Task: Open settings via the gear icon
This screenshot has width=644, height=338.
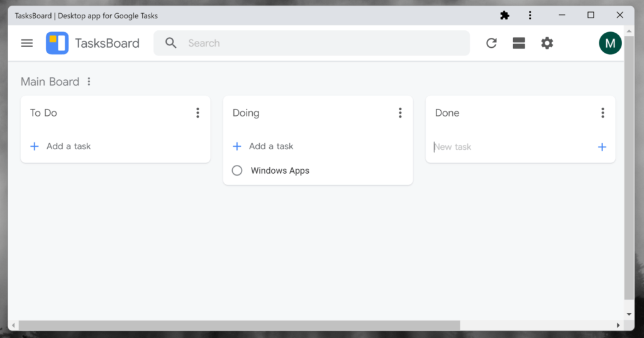Action: [x=547, y=43]
